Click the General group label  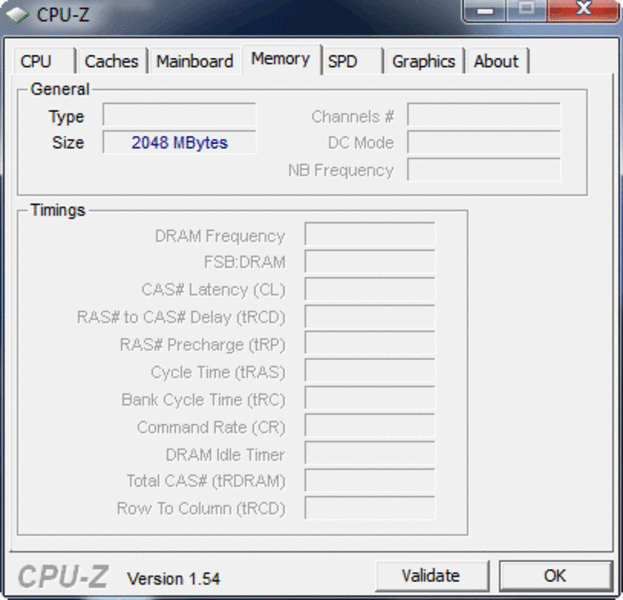(60, 89)
